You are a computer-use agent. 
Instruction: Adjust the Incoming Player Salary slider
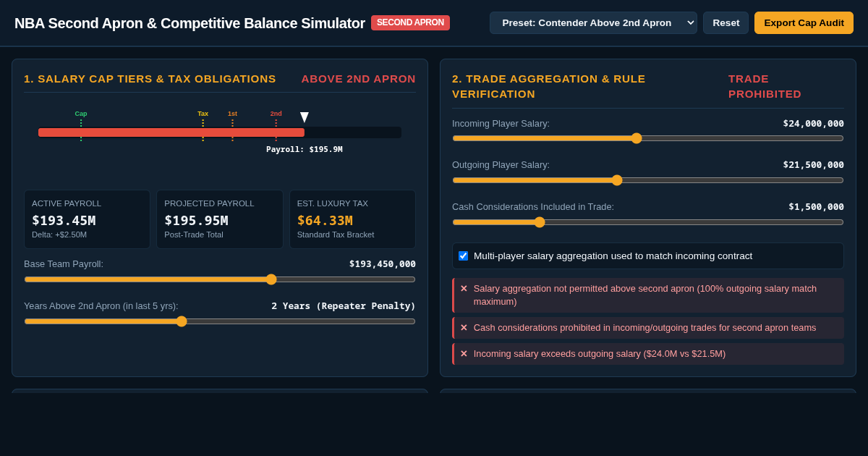(x=648, y=138)
